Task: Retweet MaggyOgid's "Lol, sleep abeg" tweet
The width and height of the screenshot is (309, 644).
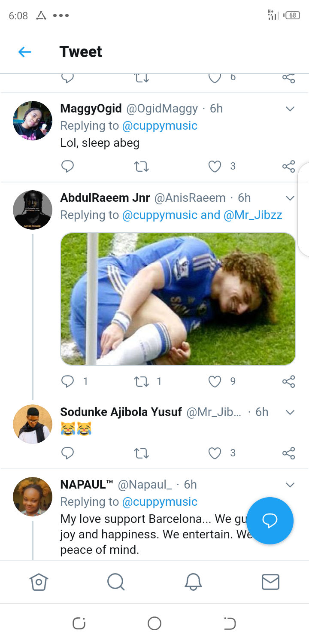Action: pos(141,166)
